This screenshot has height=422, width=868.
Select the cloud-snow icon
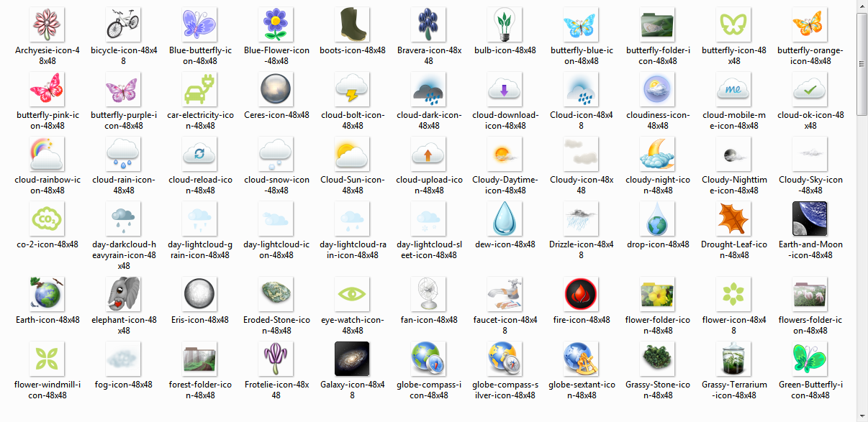pos(276,155)
